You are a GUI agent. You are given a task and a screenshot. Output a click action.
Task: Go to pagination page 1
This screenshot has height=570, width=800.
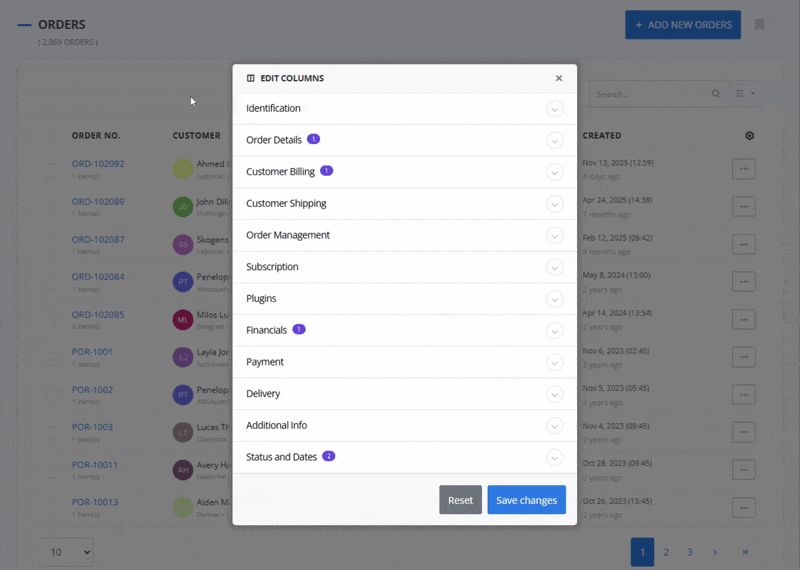point(642,552)
